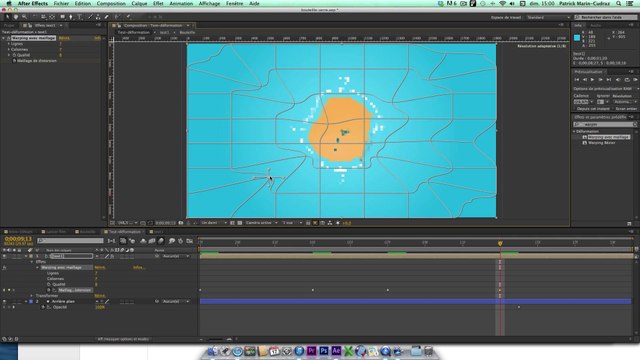Click Bouteille in the composition breadcrumb
The height and width of the screenshot is (360, 640).
187,32
